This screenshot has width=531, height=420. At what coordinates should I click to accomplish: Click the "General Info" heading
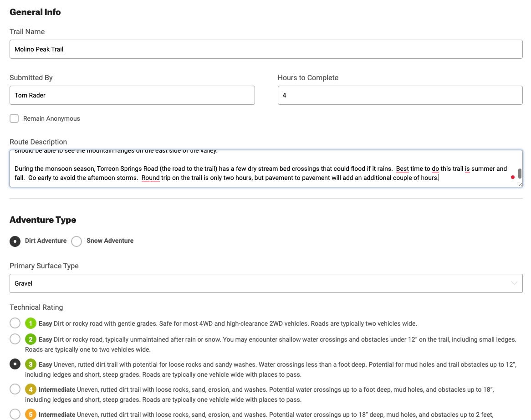[35, 12]
